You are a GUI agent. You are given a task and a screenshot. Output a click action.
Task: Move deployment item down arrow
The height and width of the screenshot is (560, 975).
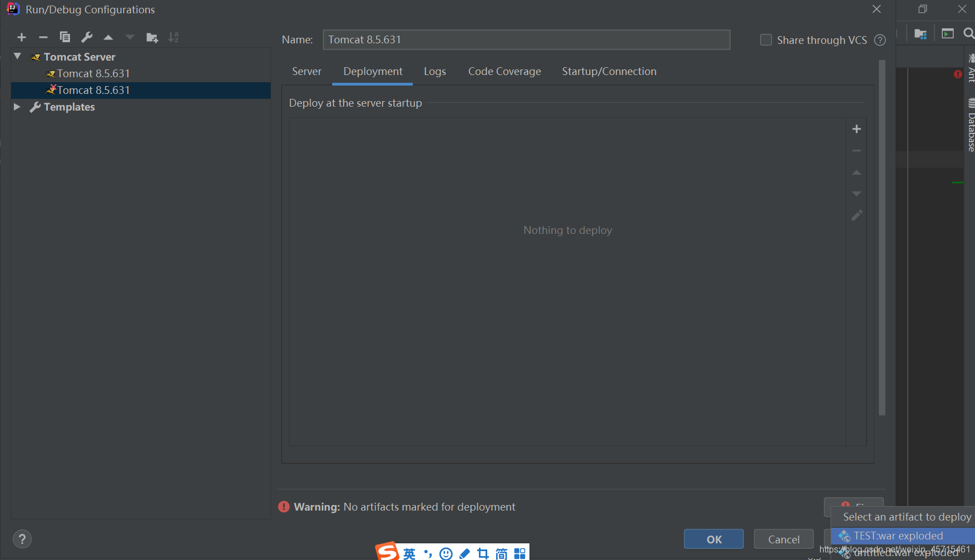tap(857, 194)
